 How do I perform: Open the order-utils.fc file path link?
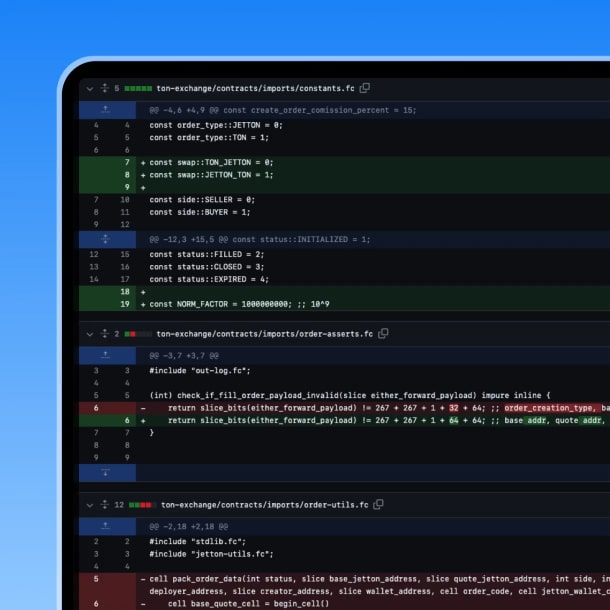(265, 505)
